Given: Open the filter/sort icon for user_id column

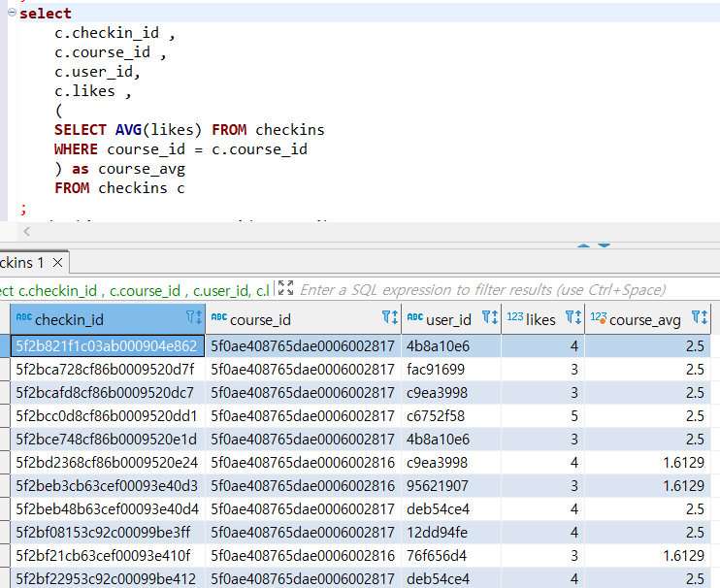Looking at the screenshot, I should (489, 317).
